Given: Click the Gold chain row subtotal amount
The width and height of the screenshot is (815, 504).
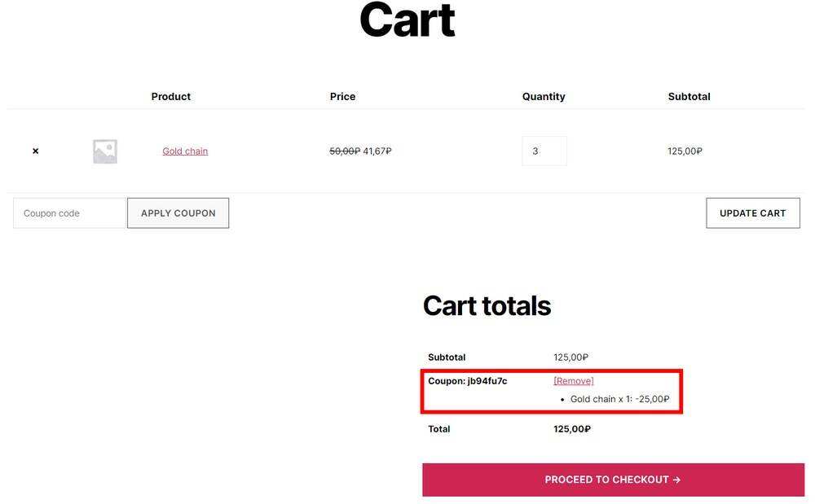Looking at the screenshot, I should pyautogui.click(x=685, y=151).
